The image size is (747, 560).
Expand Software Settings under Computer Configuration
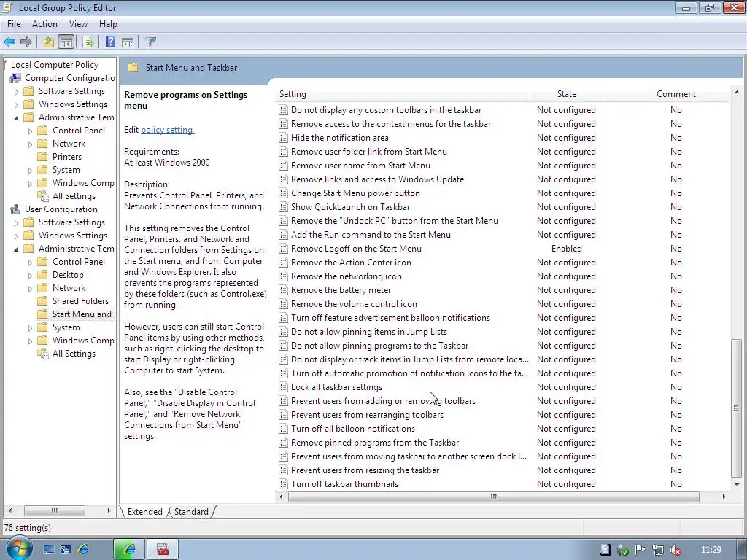[x=16, y=91]
